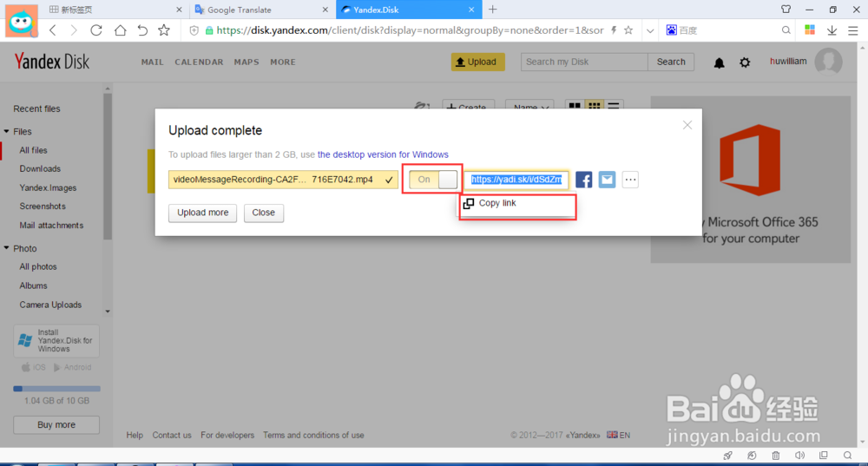Open the Contact us link
868x466 pixels.
(x=172, y=436)
